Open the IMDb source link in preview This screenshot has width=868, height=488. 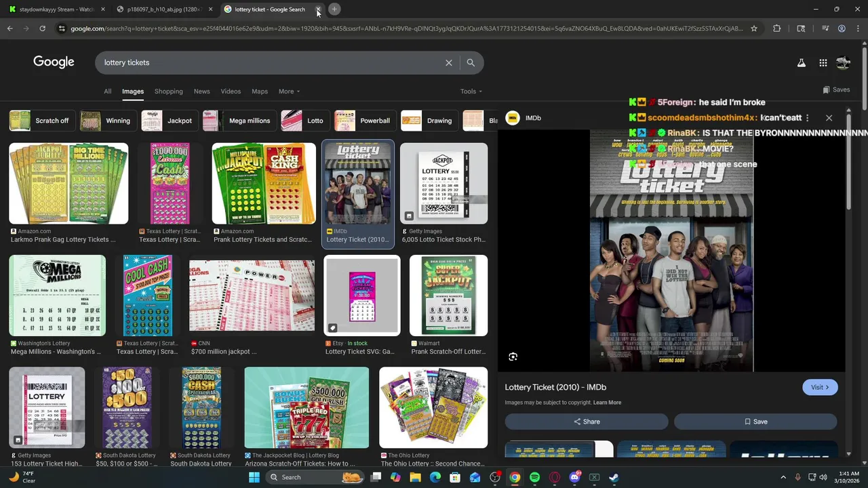coord(524,118)
